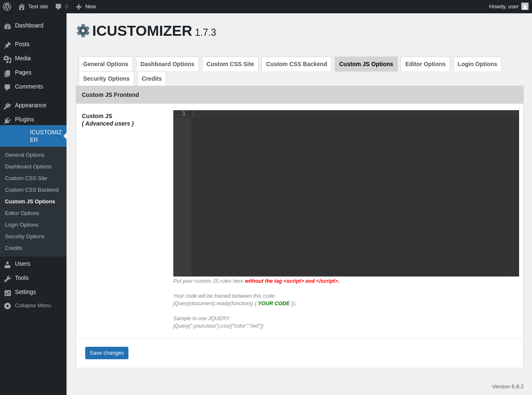Open the user avatar in admin bar
Image resolution: width=532 pixels, height=395 pixels.
pos(525,6)
